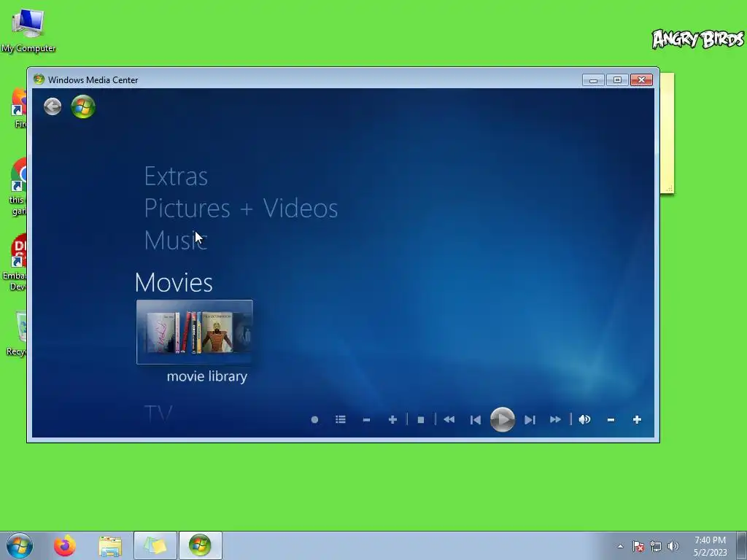Viewport: 747px width, 560px height.
Task: Go back using the Media Center back arrow
Action: [x=53, y=106]
